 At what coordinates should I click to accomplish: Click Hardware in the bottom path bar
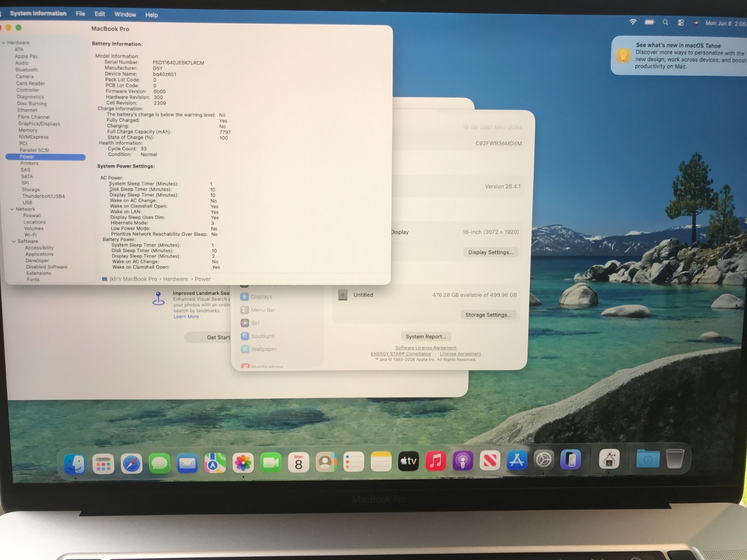176,279
